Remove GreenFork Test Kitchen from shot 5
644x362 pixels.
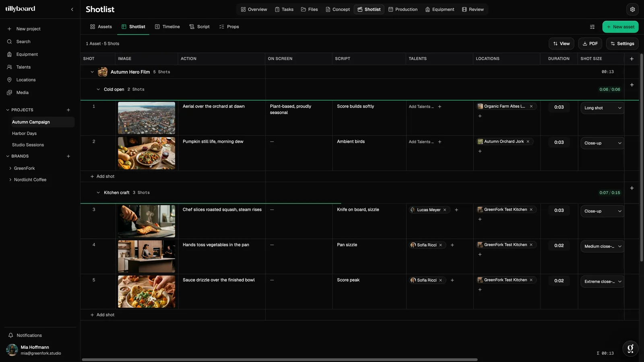(531, 280)
